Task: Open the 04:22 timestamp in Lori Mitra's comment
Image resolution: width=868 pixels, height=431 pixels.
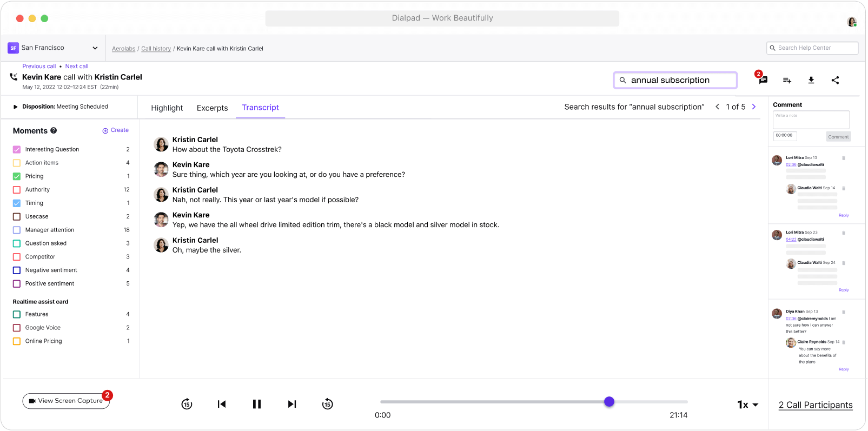Action: [791, 240]
